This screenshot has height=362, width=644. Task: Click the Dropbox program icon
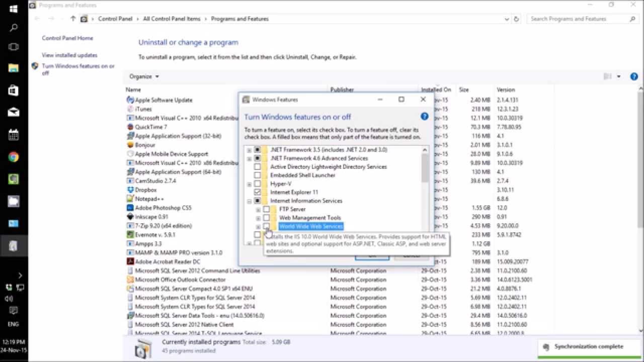130,190
